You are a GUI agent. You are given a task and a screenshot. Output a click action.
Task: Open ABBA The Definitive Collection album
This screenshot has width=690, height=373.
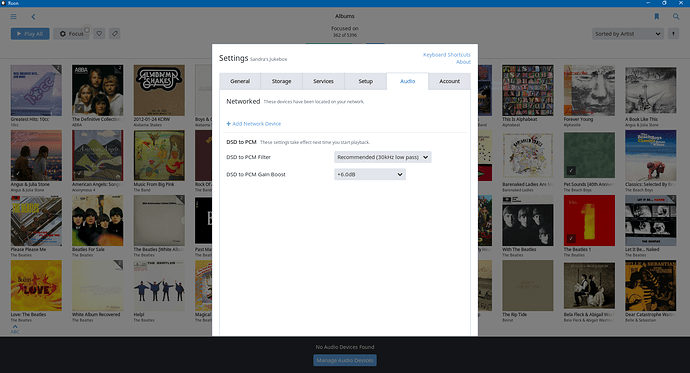coord(98,91)
